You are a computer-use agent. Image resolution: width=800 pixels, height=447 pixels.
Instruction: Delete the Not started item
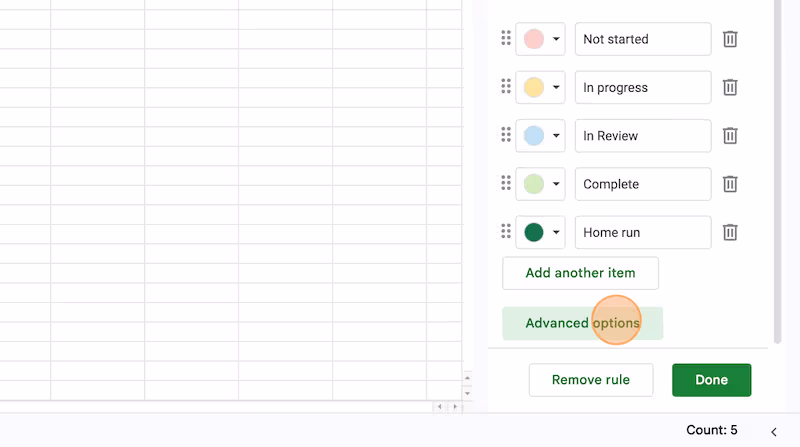tap(730, 39)
